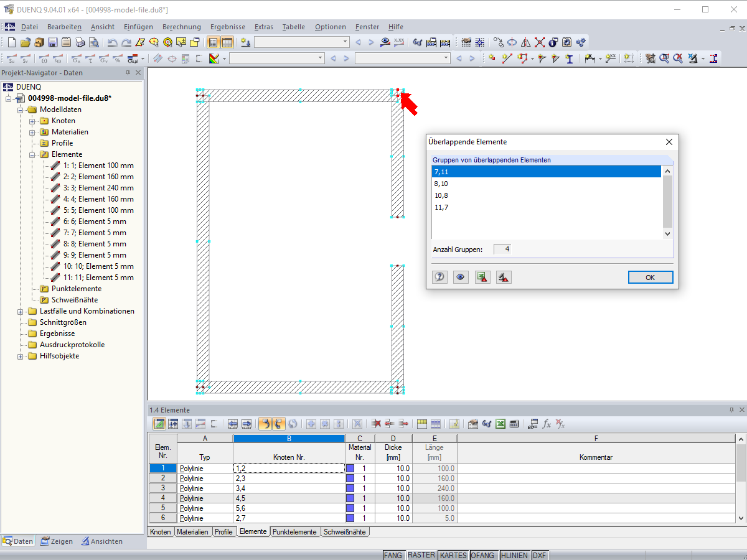
Task: Toggle FANG snap in status bar
Action: [x=393, y=555]
